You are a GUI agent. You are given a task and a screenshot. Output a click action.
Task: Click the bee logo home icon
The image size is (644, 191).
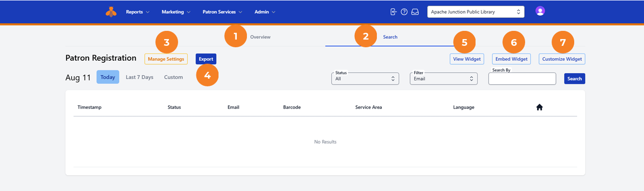tap(111, 12)
